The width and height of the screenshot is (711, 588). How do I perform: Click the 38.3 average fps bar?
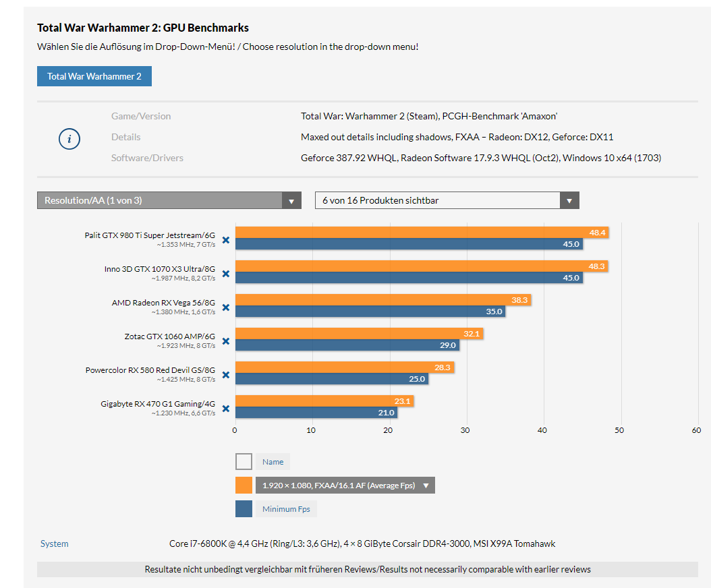pos(383,299)
